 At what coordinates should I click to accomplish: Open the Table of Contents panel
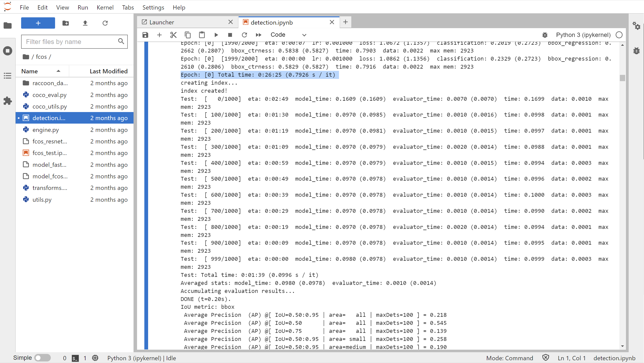point(8,76)
